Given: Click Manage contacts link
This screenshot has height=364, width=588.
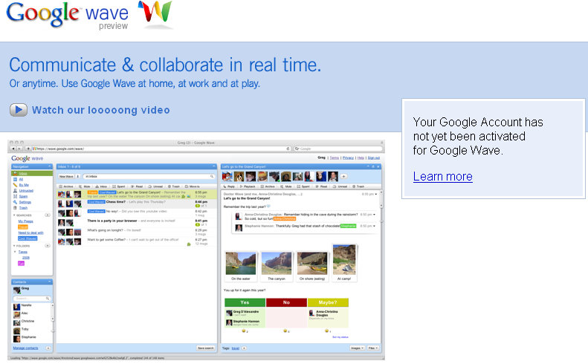Looking at the screenshot, I should pos(25,348).
